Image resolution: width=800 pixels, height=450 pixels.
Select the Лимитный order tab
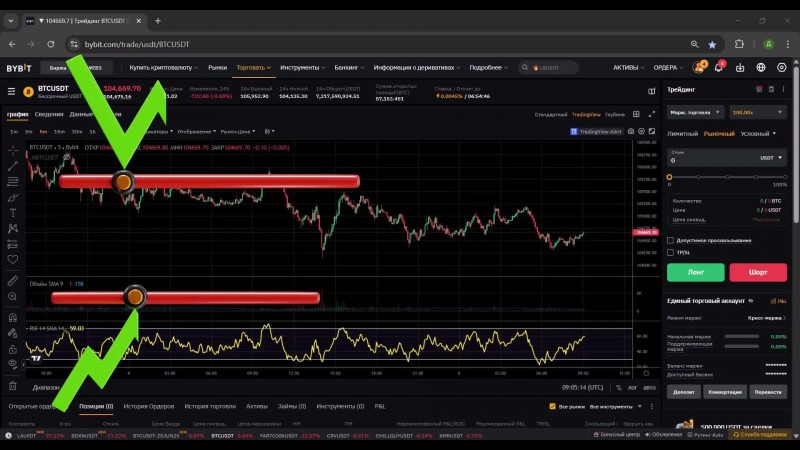click(x=682, y=133)
